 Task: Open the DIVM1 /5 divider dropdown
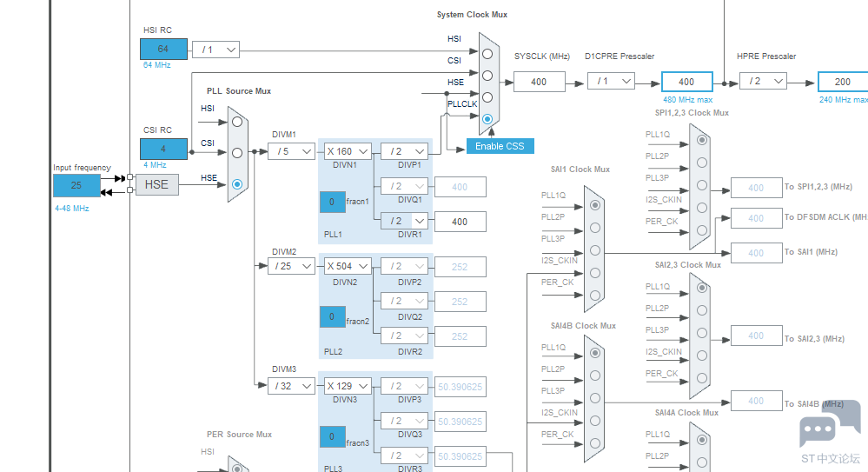click(291, 151)
